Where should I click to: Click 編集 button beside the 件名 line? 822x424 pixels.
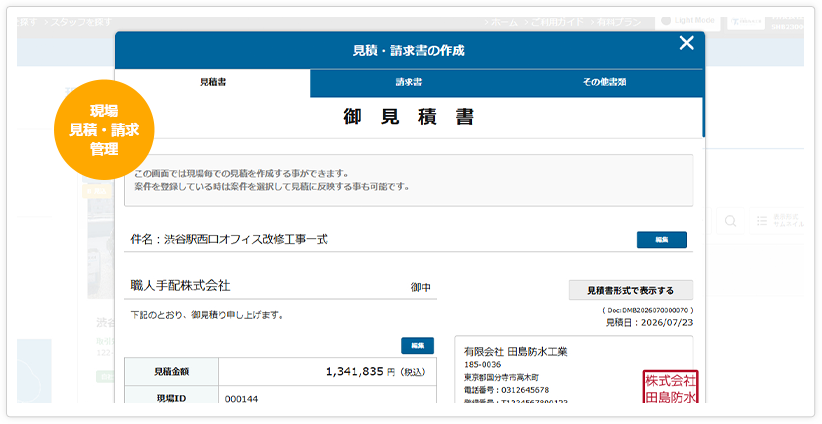pyautogui.click(x=662, y=240)
